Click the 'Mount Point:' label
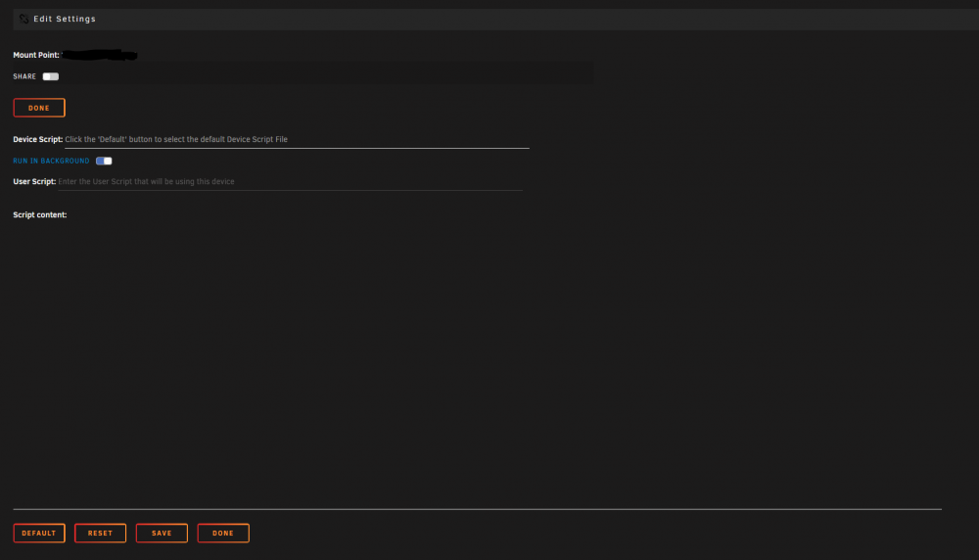Viewport: 979px width, 560px height. click(x=36, y=55)
